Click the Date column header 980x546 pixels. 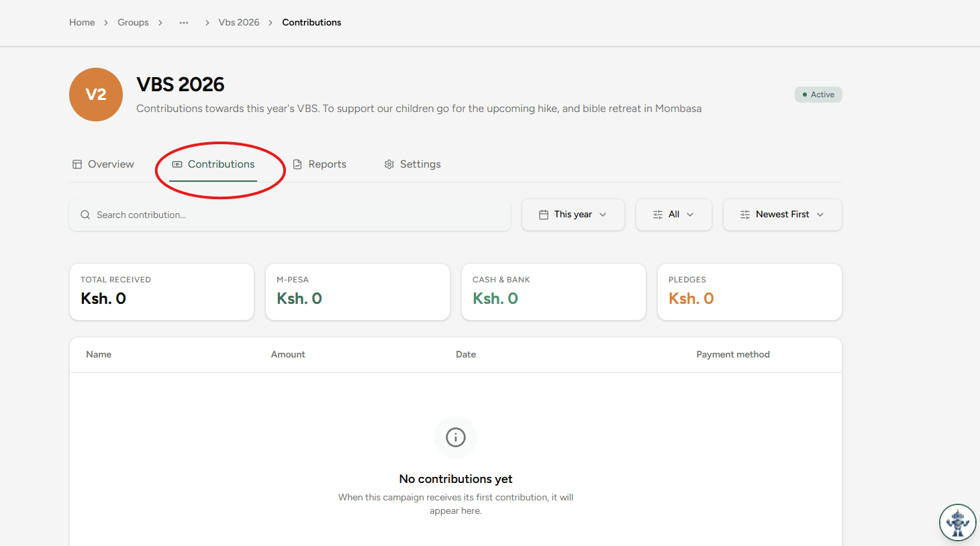[x=466, y=355]
